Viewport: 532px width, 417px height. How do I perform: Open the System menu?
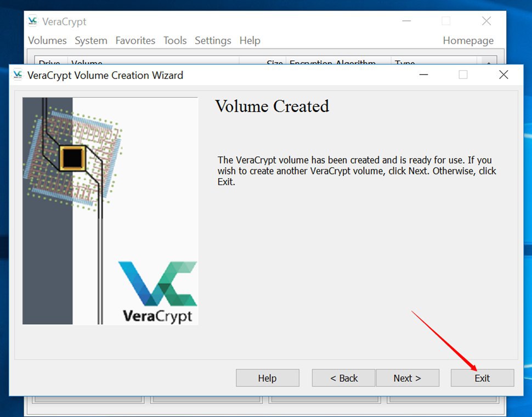tap(91, 41)
